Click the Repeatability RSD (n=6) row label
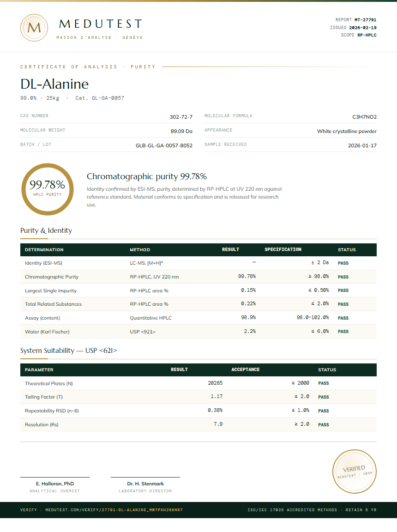 (52, 411)
